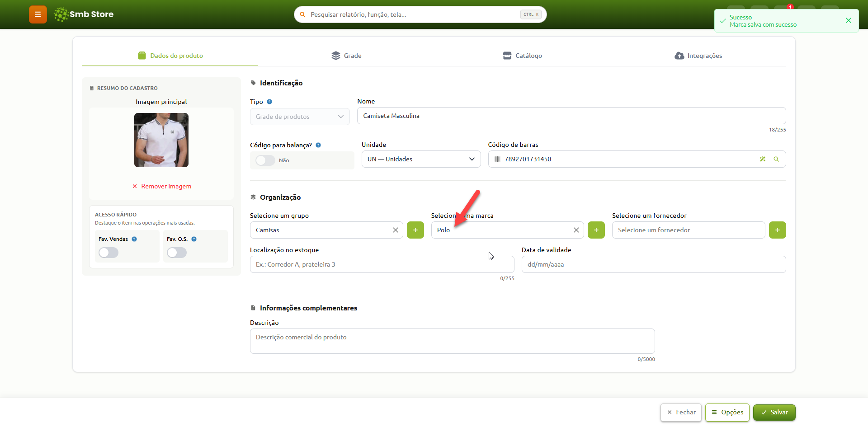Open the Unidade dropdown

[x=421, y=159]
